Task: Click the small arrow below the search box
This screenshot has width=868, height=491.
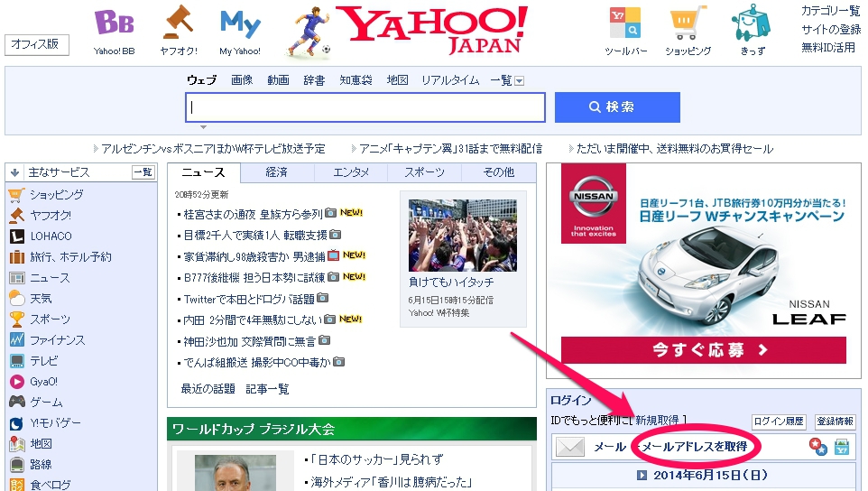Action: (x=204, y=127)
